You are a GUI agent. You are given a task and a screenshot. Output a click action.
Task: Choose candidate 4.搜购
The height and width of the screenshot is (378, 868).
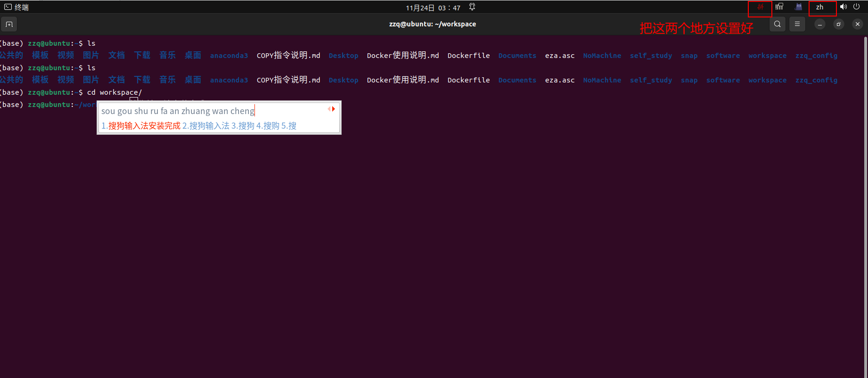click(268, 126)
